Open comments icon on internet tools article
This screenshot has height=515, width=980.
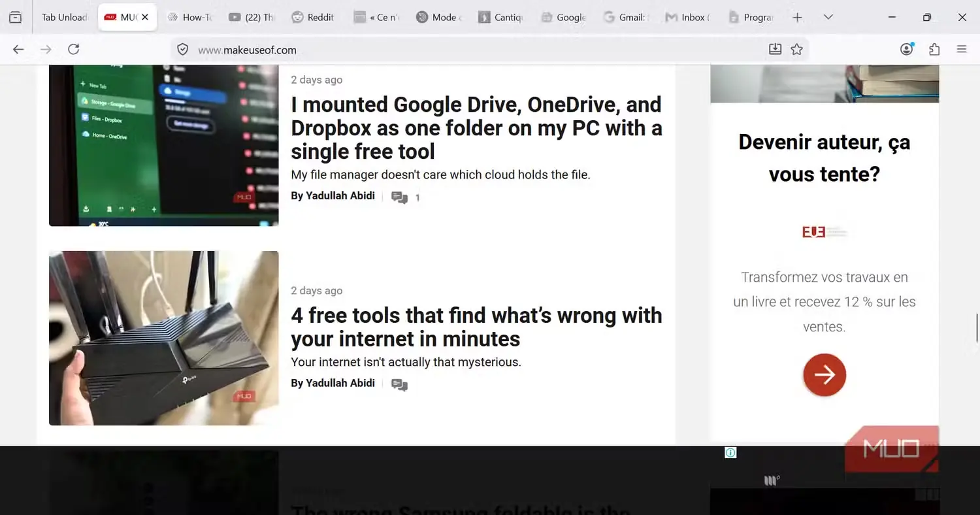pos(399,385)
